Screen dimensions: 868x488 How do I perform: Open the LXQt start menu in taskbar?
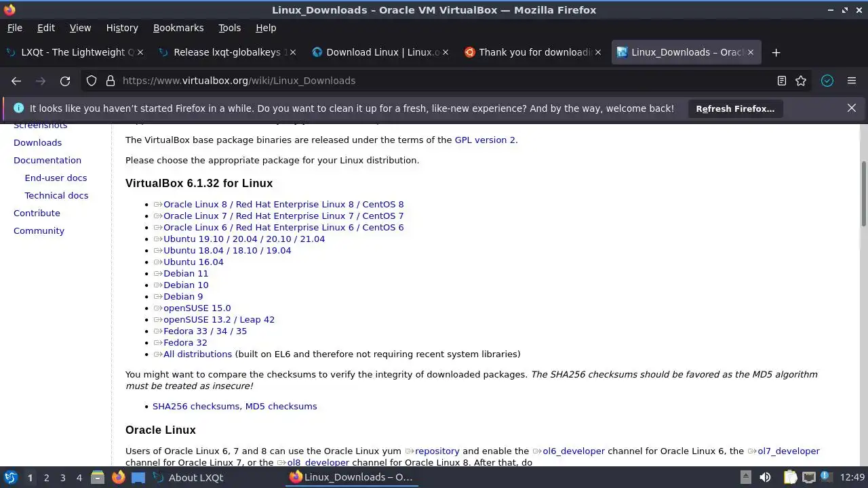(11, 478)
